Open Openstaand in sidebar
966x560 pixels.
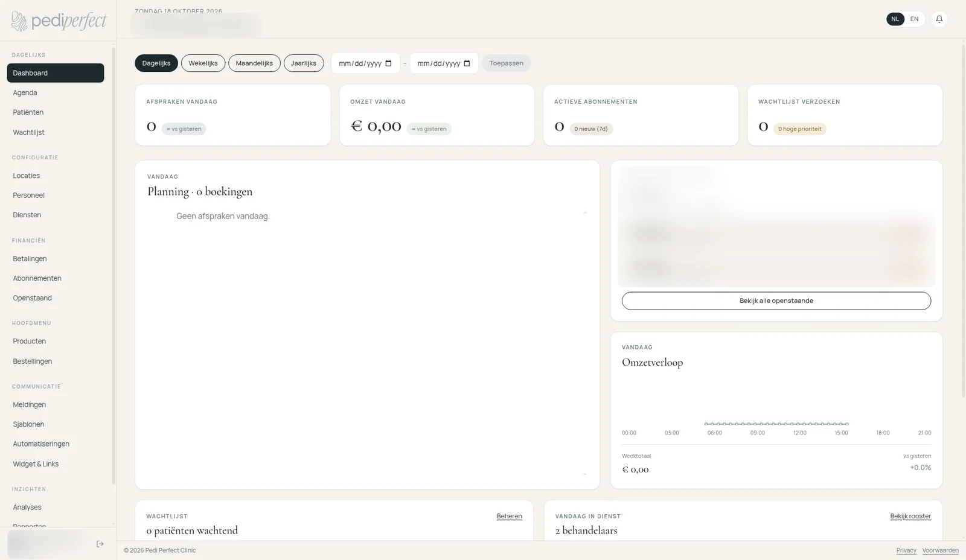pos(56,298)
